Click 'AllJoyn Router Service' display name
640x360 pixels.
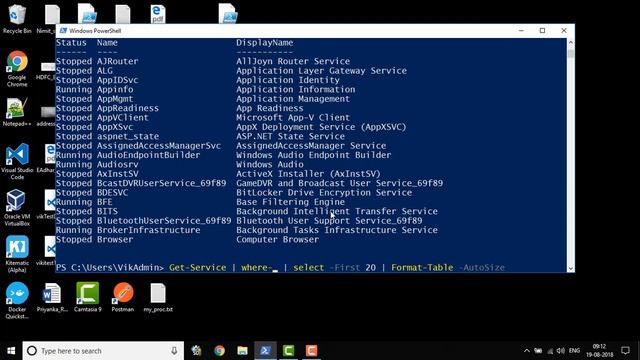click(x=293, y=61)
